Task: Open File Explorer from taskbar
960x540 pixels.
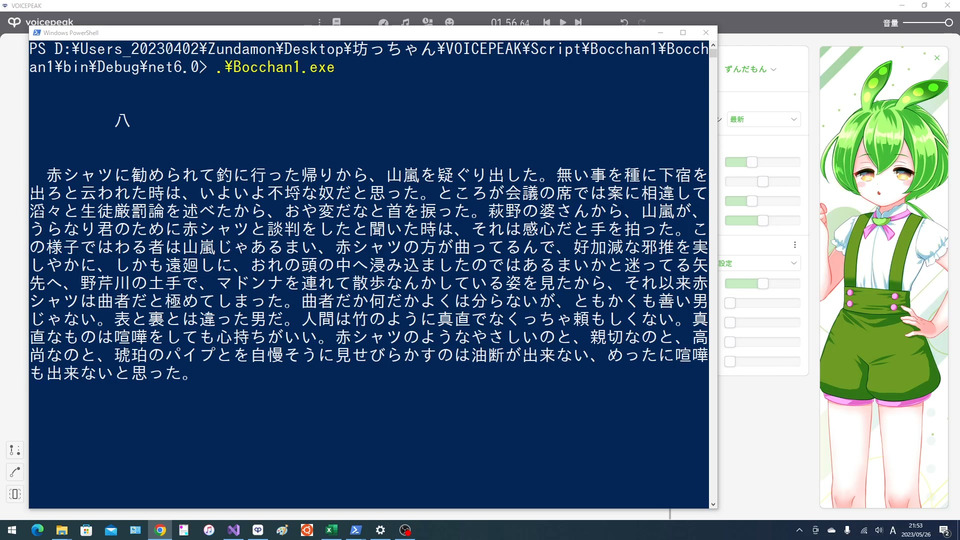Action: pyautogui.click(x=62, y=530)
